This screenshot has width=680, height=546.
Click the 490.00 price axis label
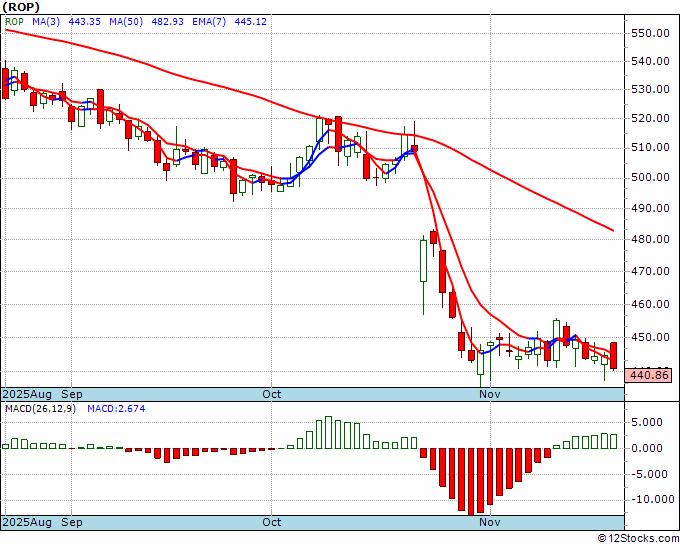[650, 208]
